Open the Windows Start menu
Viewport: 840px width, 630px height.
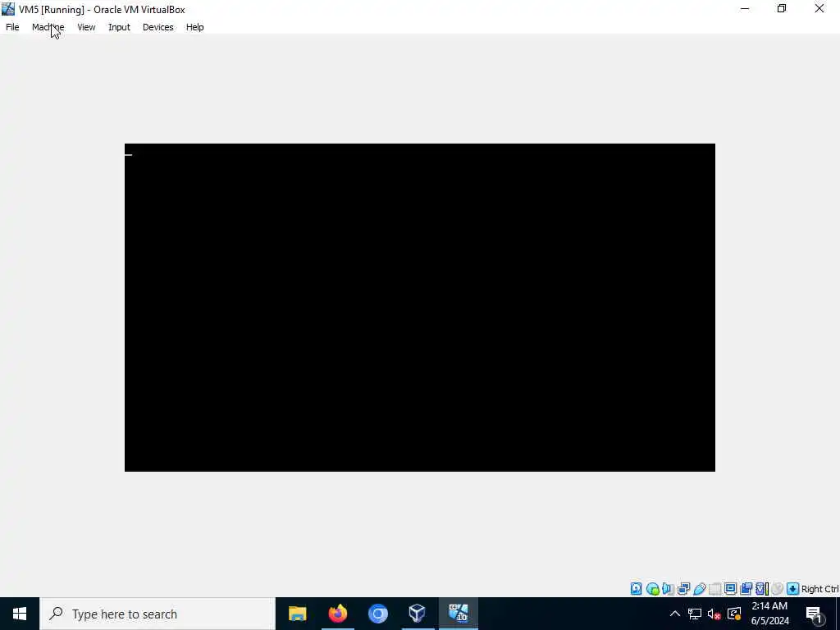pos(20,614)
